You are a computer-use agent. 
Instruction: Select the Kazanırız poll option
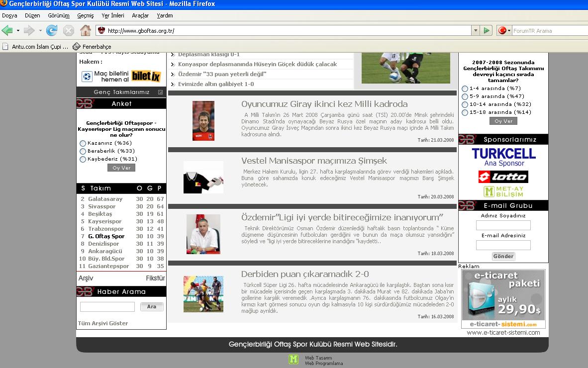pyautogui.click(x=83, y=143)
